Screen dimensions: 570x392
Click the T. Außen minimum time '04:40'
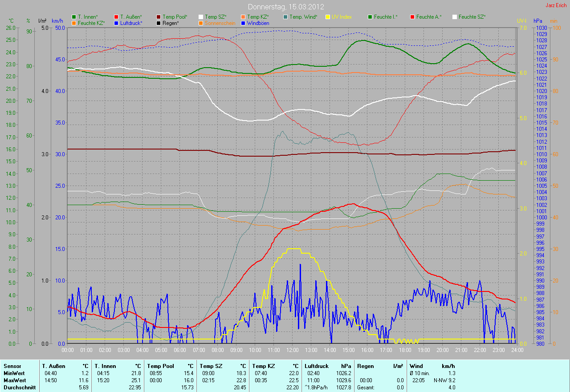pyautogui.click(x=51, y=373)
